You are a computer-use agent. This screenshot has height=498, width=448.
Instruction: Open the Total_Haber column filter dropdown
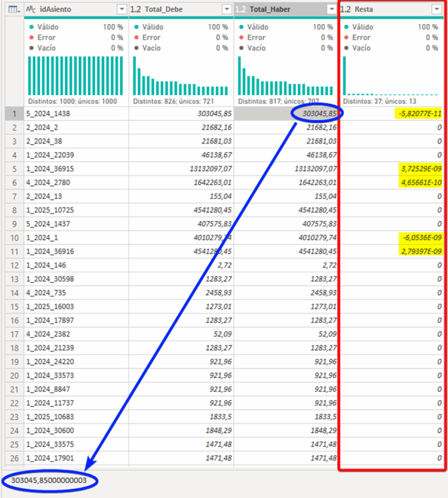coord(332,9)
